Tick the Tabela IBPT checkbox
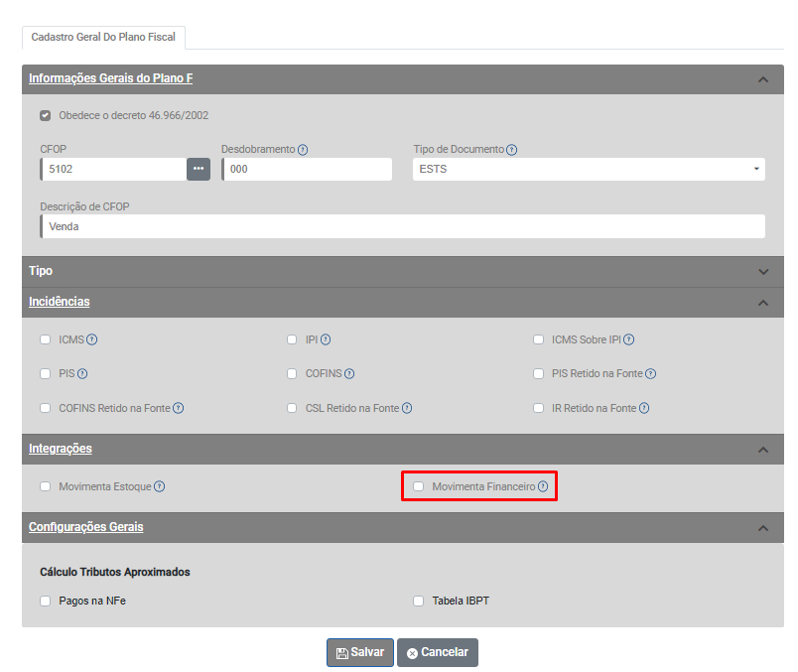Image resolution: width=798 pixels, height=672 pixels. tap(419, 601)
